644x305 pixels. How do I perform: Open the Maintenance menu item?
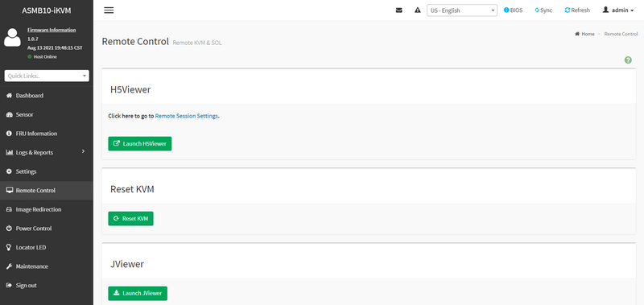(47, 266)
